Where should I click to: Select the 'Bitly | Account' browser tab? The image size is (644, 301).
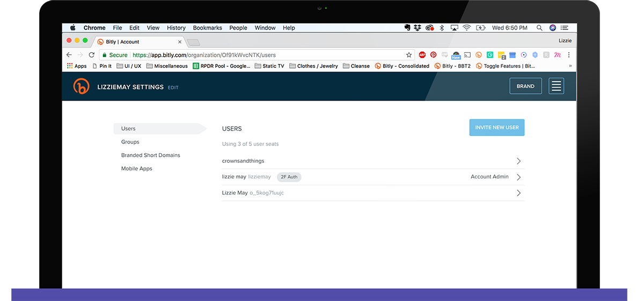[x=140, y=41]
